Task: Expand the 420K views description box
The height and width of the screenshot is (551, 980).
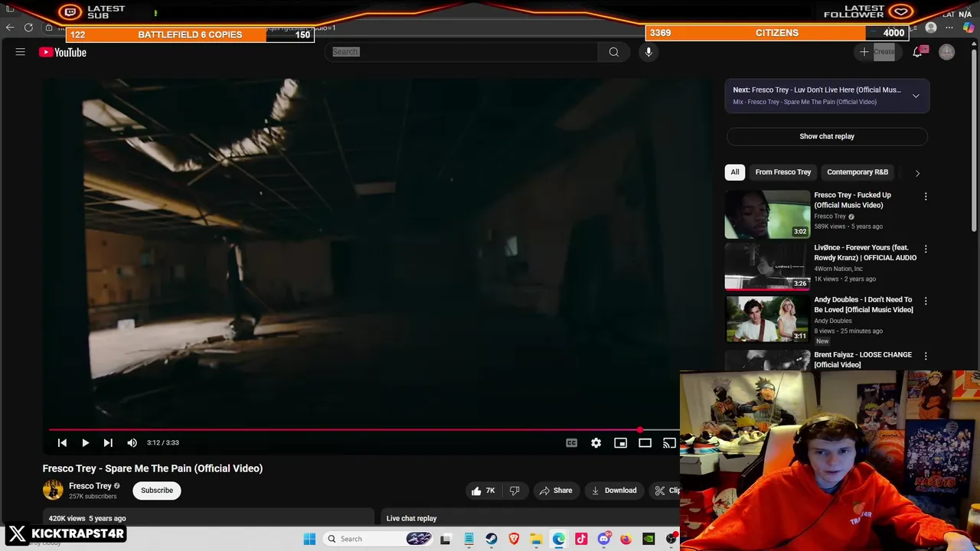Action: (x=208, y=518)
